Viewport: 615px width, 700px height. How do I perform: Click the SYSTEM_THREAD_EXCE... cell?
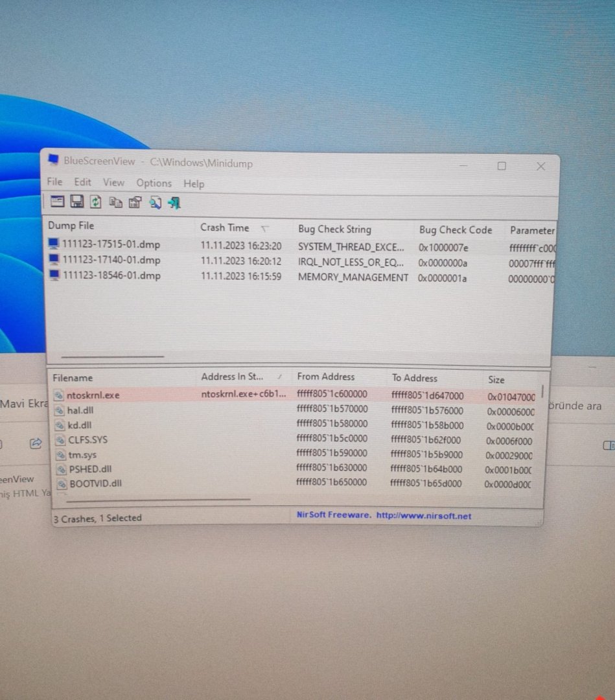coord(351,247)
